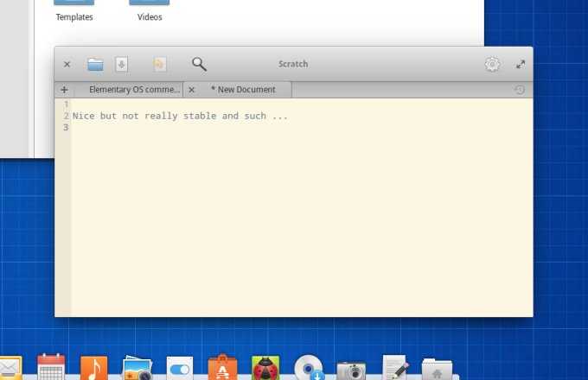Open the Calendar dock icon

[51, 367]
